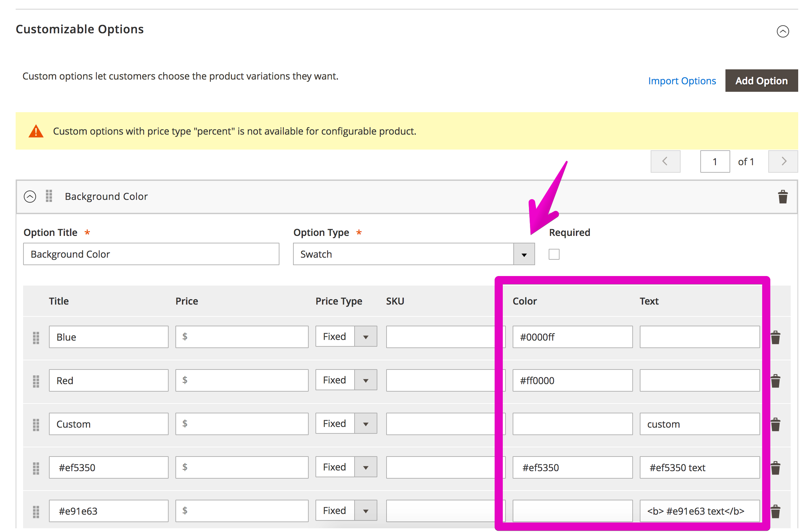The width and height of the screenshot is (805, 532).
Task: Click the Price Type column header
Action: pos(339,301)
